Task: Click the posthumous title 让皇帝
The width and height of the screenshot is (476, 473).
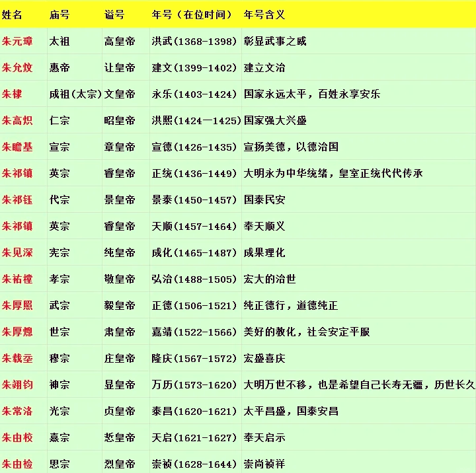Action: (120, 67)
